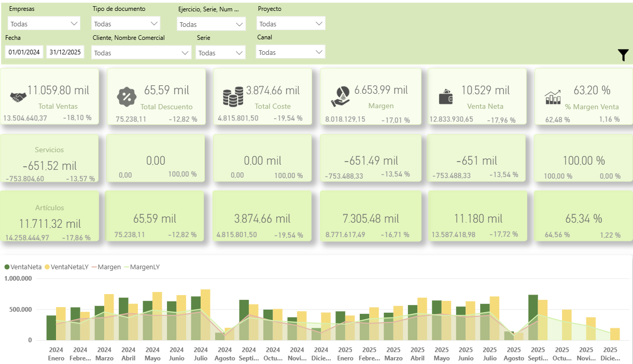Select the VentaNetaLY legend yellow marker
This screenshot has width=633, height=364.
(x=47, y=267)
